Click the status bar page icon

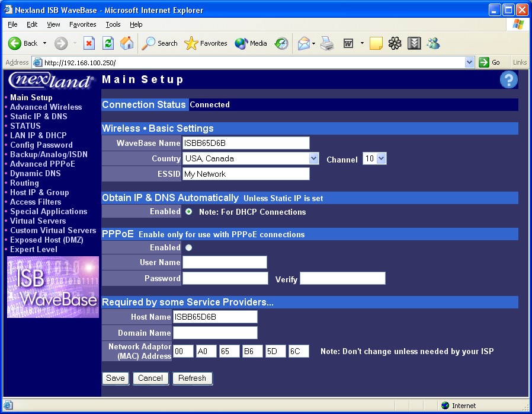click(8, 405)
